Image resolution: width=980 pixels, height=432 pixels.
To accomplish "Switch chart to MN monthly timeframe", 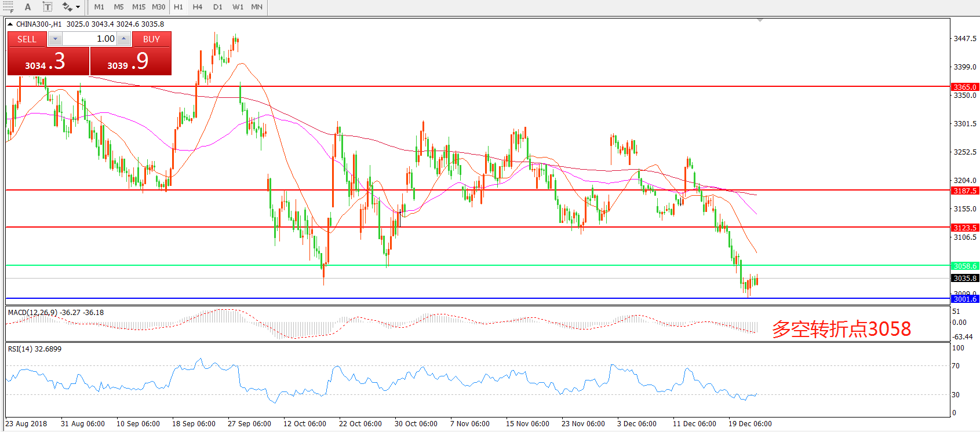I will coord(257,7).
